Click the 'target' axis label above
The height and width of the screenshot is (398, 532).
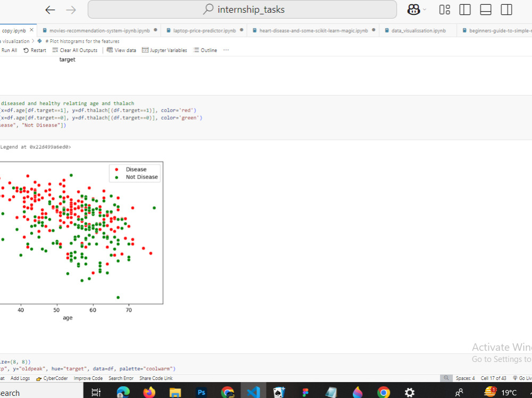[67, 60]
